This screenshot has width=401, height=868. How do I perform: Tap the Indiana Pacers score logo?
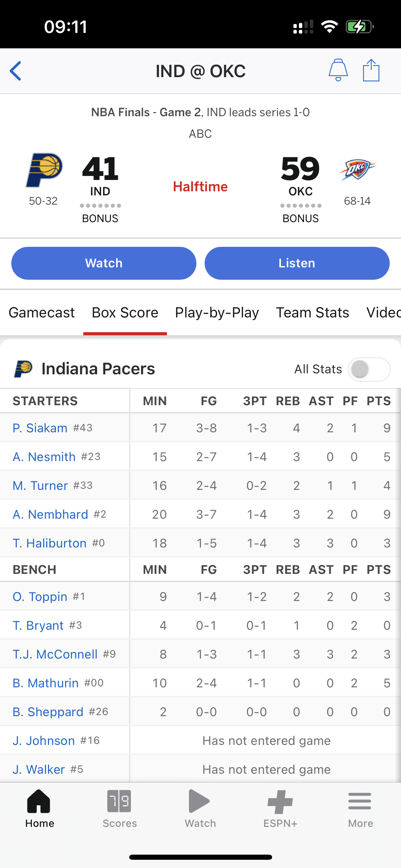pos(44,170)
